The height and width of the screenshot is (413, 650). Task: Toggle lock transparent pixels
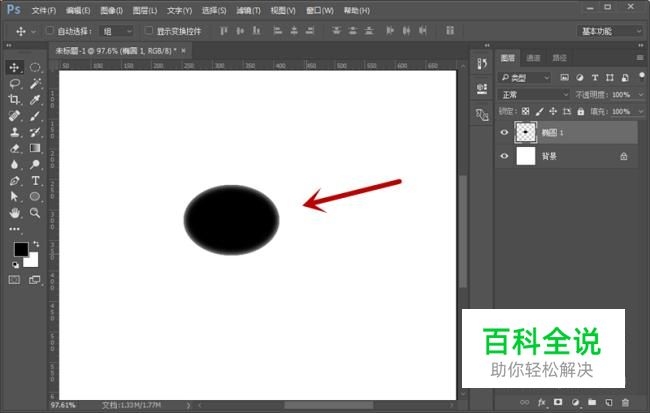click(x=525, y=111)
